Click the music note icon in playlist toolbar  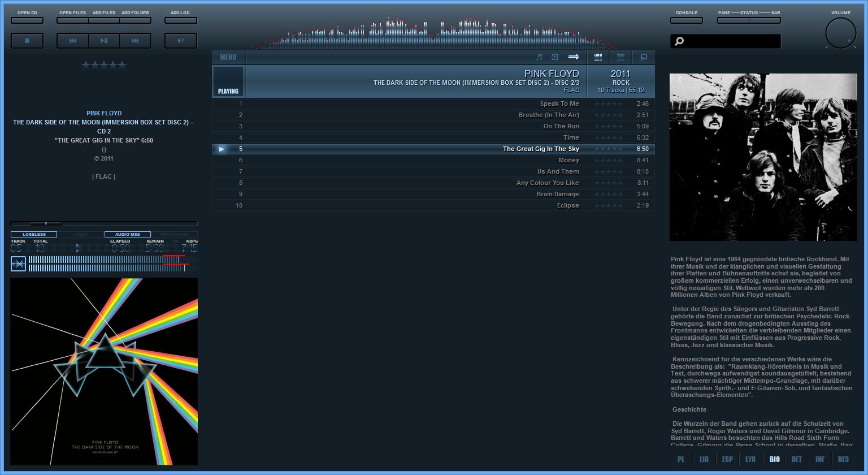tap(539, 57)
